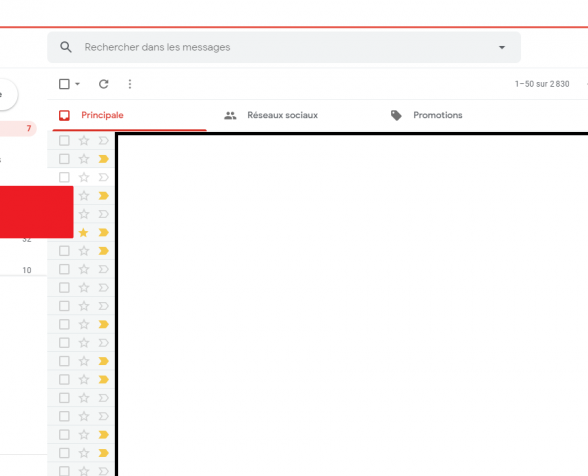The width and height of the screenshot is (588, 476).
Task: Select the checkbox of the unread white row
Action: (64, 177)
